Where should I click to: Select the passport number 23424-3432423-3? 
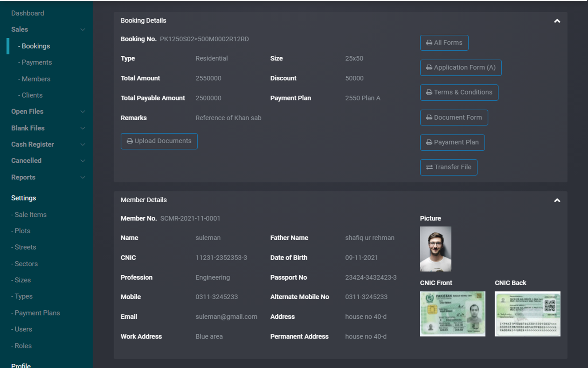point(371,278)
